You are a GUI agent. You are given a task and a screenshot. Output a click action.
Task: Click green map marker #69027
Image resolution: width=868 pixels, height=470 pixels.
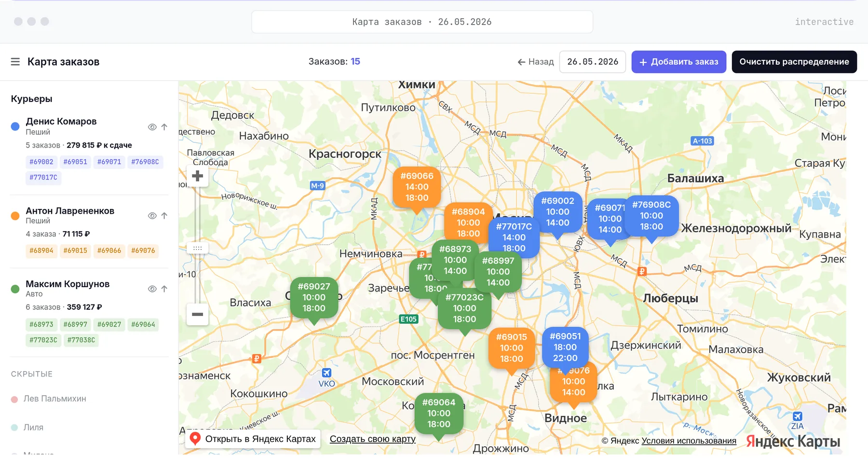[x=314, y=297]
